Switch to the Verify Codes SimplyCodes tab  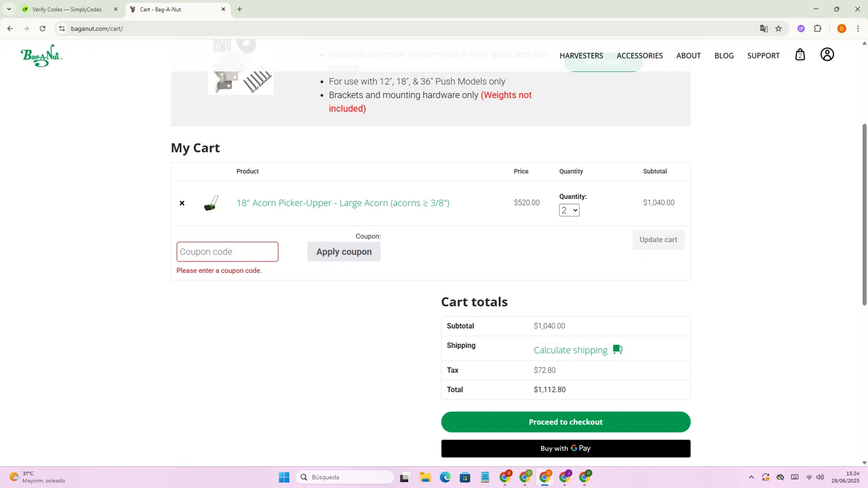click(67, 9)
